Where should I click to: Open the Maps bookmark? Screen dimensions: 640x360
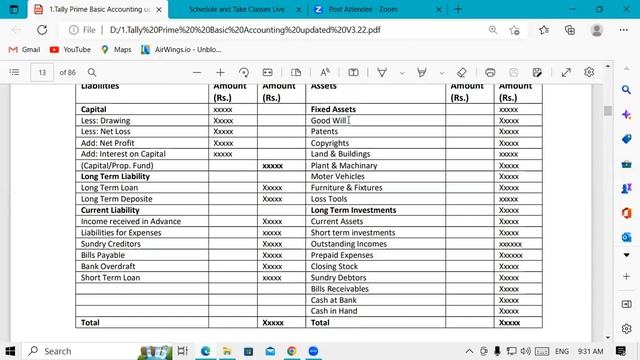pos(116,49)
